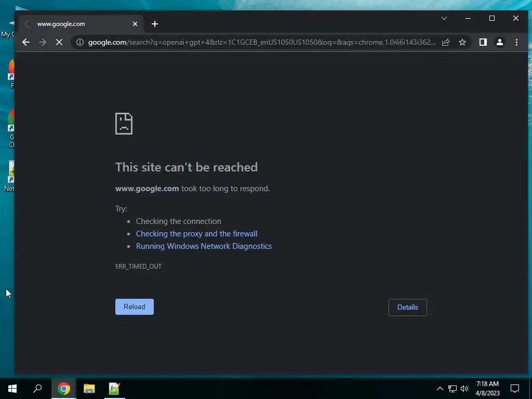The image size is (532, 399).
Task: Open the notification center icon
Action: 515,389
